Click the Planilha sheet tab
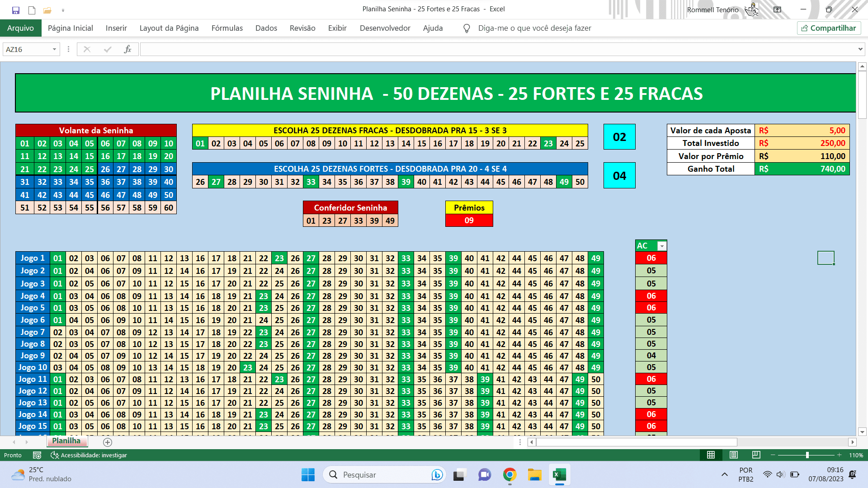Screen dimensions: 868x488 pos(66,441)
